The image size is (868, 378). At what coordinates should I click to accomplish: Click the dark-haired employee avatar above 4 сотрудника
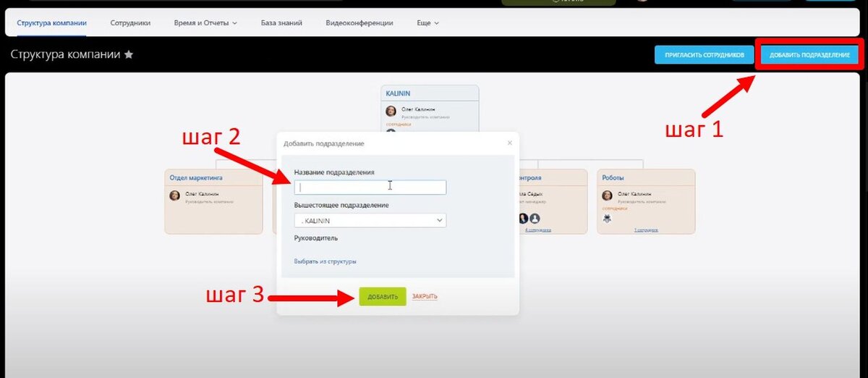(522, 218)
